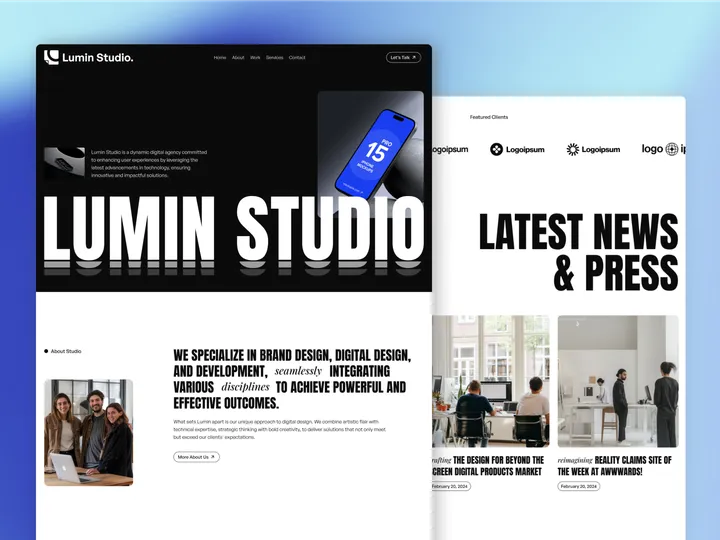The image size is (720, 540).
Task: Click the More About Us button
Action: click(197, 457)
